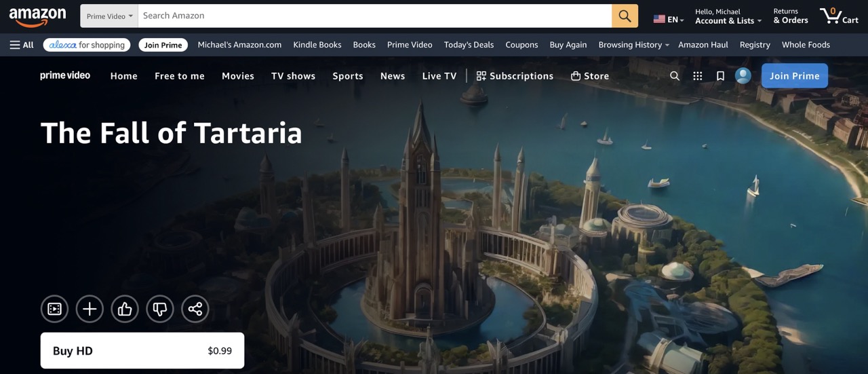868x374 pixels.
Task: Open Today's Deals
Action: pyautogui.click(x=469, y=45)
